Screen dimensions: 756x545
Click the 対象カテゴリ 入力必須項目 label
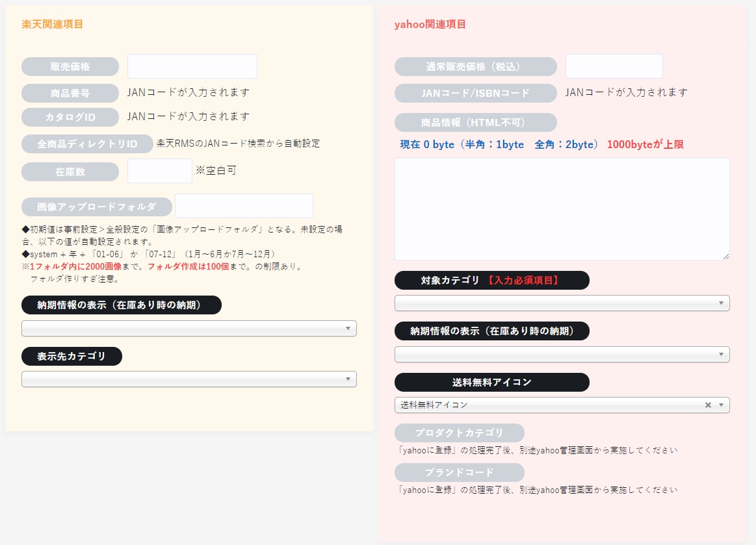point(492,281)
